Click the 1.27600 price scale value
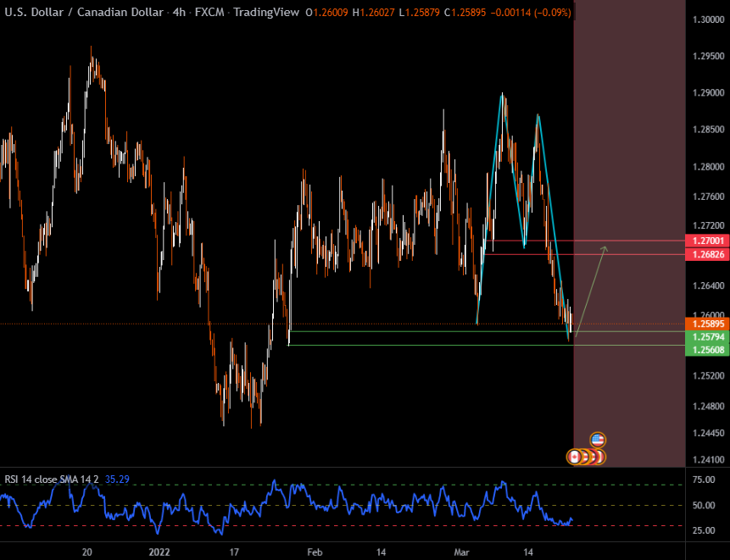This screenshot has height=560, width=730. click(709, 197)
